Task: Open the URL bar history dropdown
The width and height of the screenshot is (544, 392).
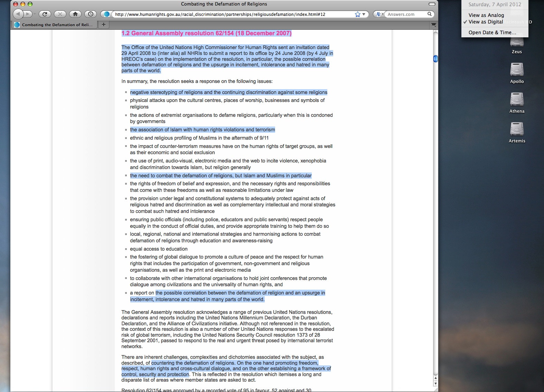Action: point(364,14)
